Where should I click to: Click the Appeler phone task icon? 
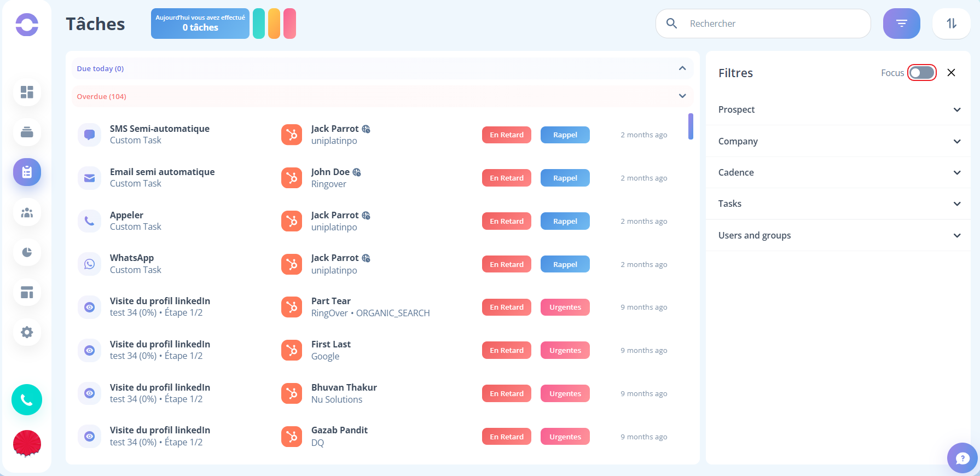(90, 221)
